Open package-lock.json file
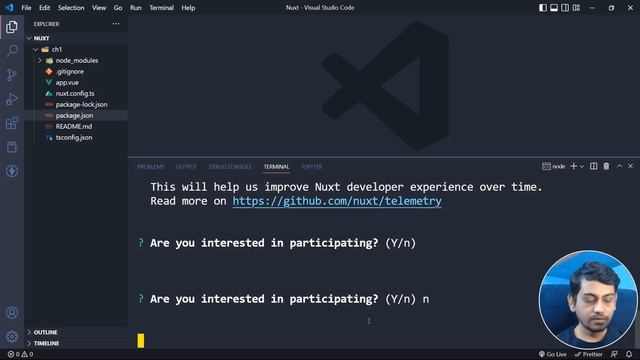This screenshot has height=360, width=640. coord(81,104)
